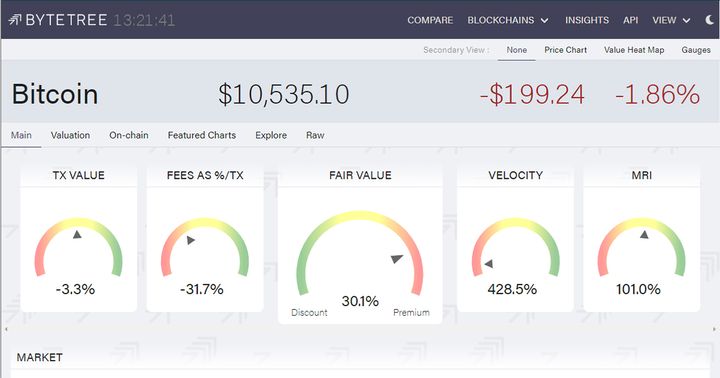Switch to the Valuation tab

70,135
